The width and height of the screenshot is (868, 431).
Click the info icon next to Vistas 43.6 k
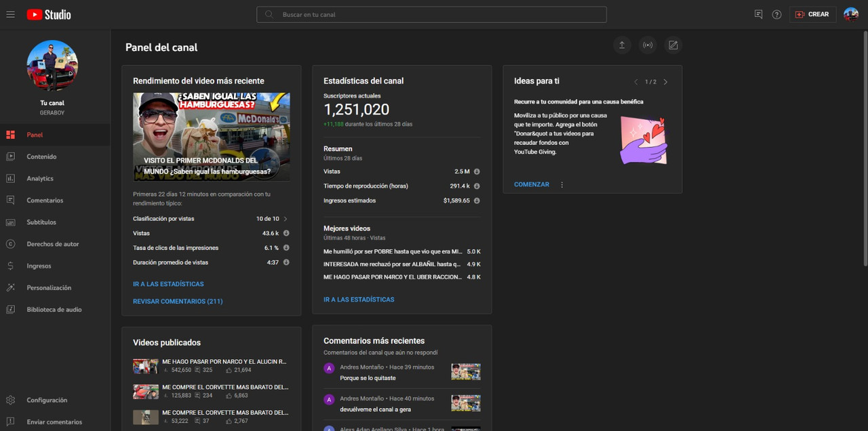pos(286,233)
